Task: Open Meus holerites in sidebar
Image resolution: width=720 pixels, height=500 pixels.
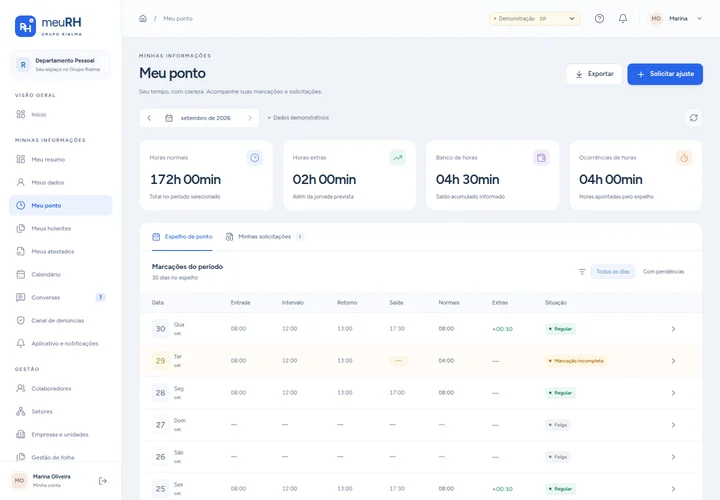Action: tap(61, 228)
